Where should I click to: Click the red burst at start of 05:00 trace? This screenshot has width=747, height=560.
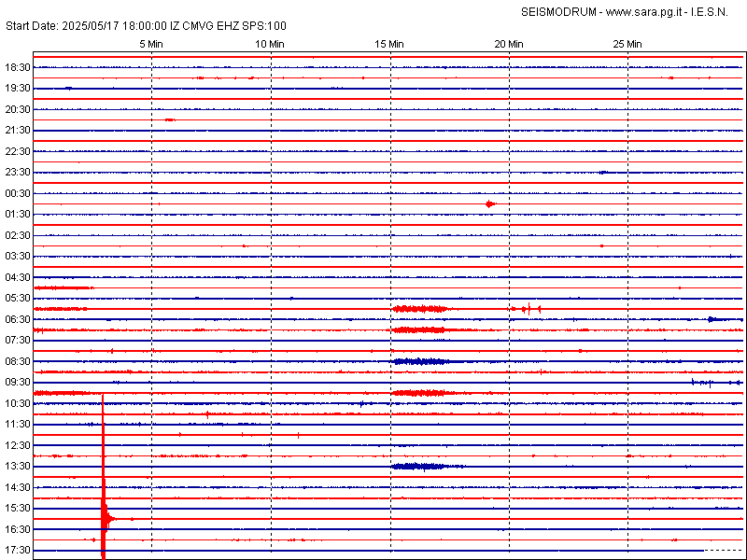pos(63,287)
